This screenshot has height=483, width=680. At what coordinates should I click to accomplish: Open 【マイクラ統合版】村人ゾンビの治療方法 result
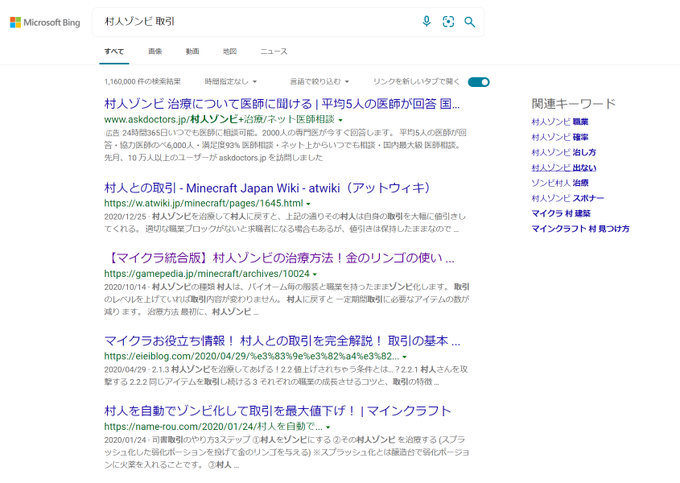[279, 258]
